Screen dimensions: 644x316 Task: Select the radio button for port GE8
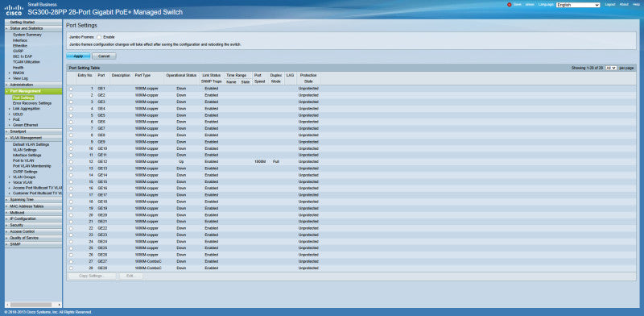pyautogui.click(x=71, y=135)
